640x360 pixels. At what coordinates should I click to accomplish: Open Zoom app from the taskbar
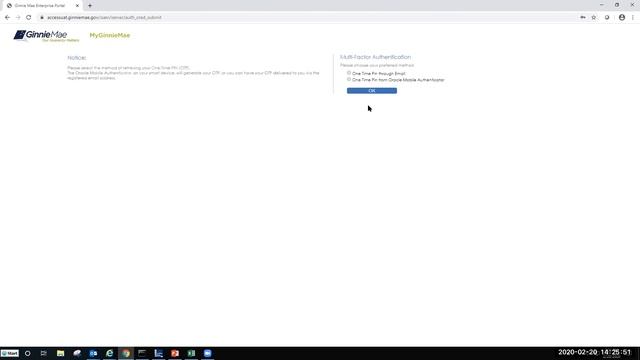[x=207, y=353]
